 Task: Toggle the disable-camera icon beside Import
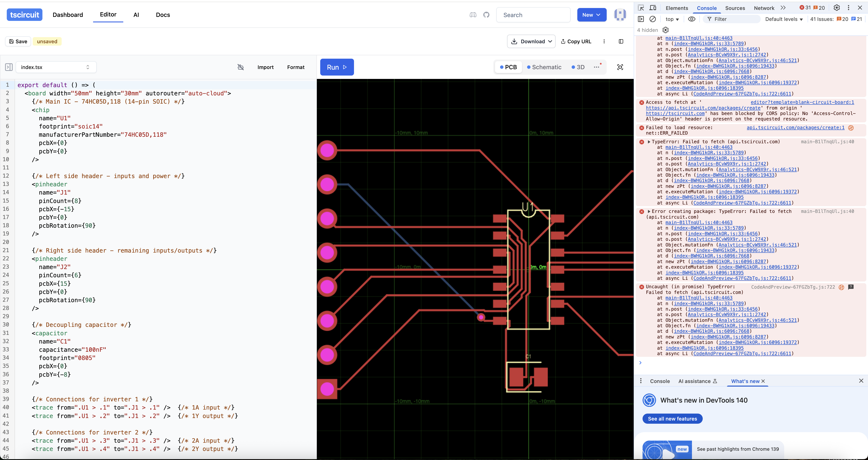point(240,67)
